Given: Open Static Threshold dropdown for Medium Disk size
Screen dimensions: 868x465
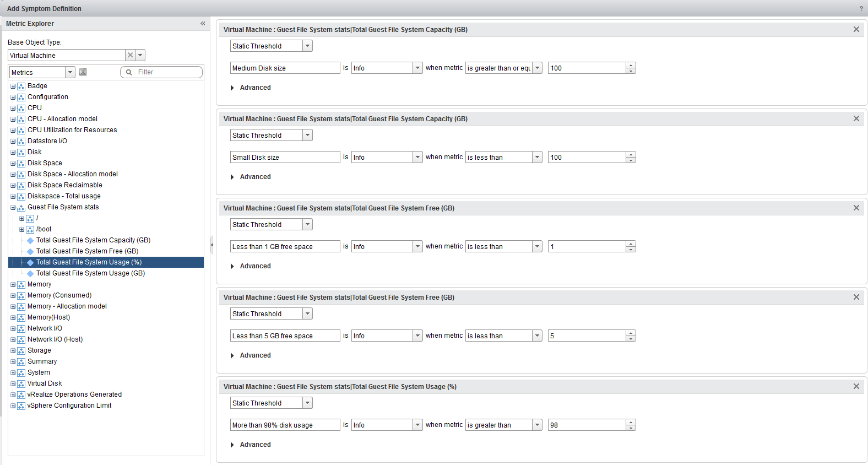Looking at the screenshot, I should pyautogui.click(x=307, y=46).
